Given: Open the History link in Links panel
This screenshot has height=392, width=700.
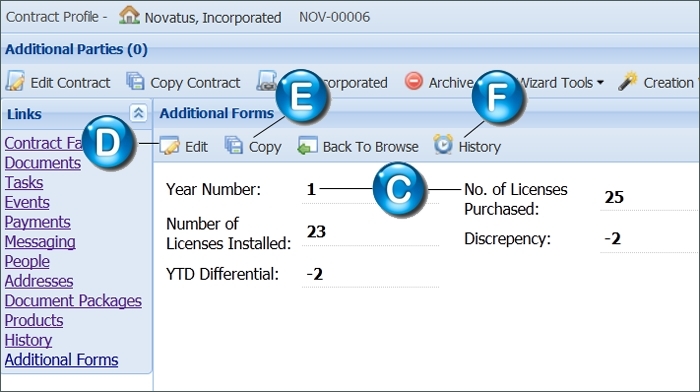Looking at the screenshot, I should [29, 340].
